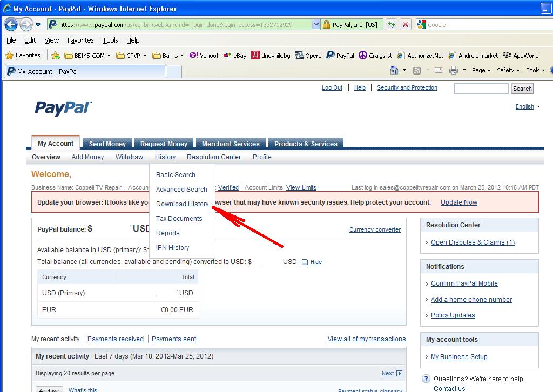Image resolution: width=553 pixels, height=392 pixels.
Task: Open the Help menu in menu bar
Action: (133, 40)
